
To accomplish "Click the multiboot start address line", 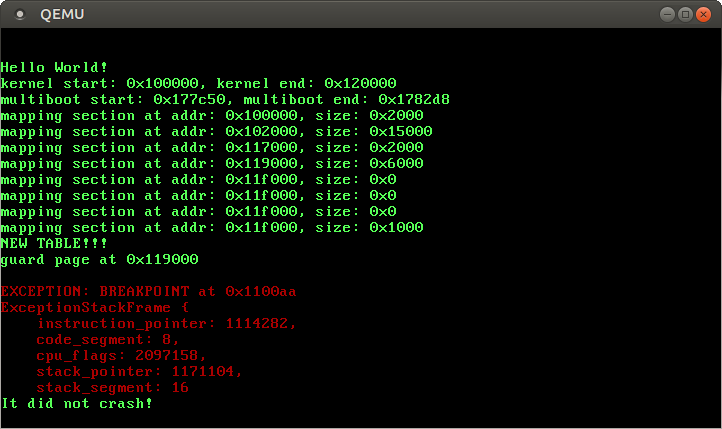I will coord(225,99).
